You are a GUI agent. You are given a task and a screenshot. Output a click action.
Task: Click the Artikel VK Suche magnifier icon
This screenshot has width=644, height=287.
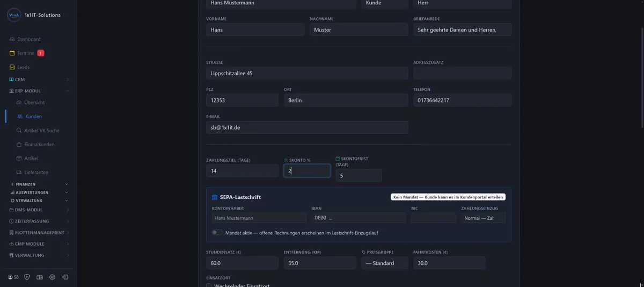tap(19, 131)
